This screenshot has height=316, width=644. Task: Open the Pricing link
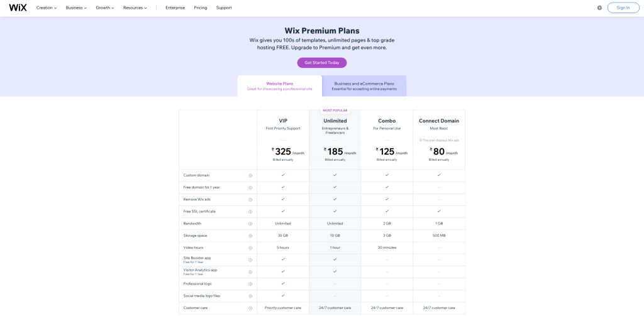pyautogui.click(x=201, y=8)
